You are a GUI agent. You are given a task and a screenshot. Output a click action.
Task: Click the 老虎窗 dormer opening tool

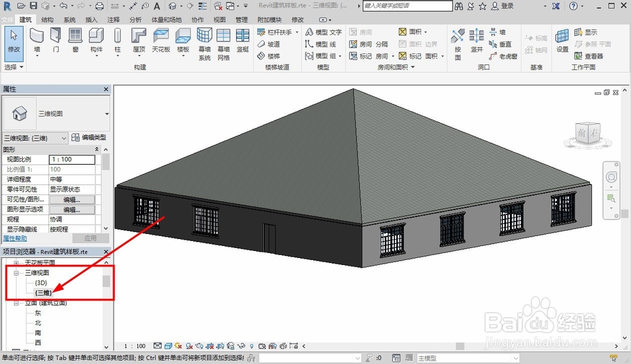point(504,56)
